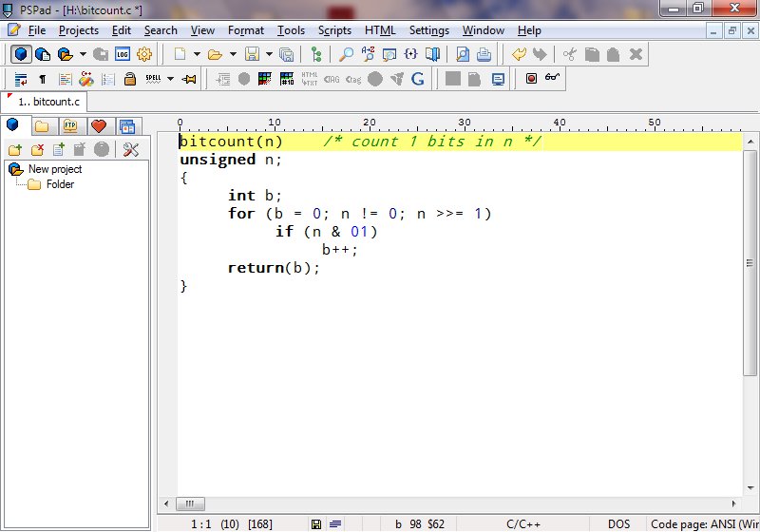Toggle the blue cube project panel button

click(20, 54)
